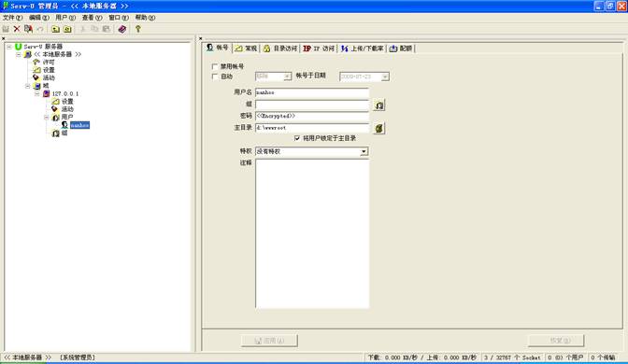Select 活动 under local server

point(49,77)
